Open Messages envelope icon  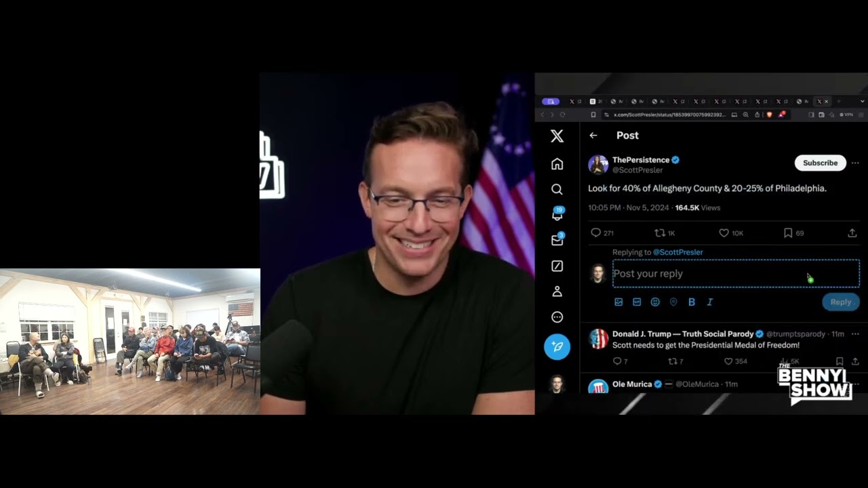click(x=557, y=240)
